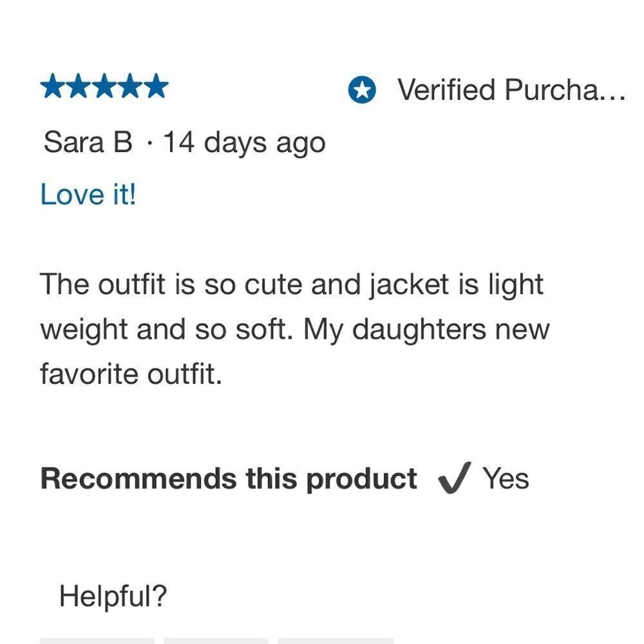Select the favorite outfit. closing line
This screenshot has width=644, height=644.
(131, 374)
